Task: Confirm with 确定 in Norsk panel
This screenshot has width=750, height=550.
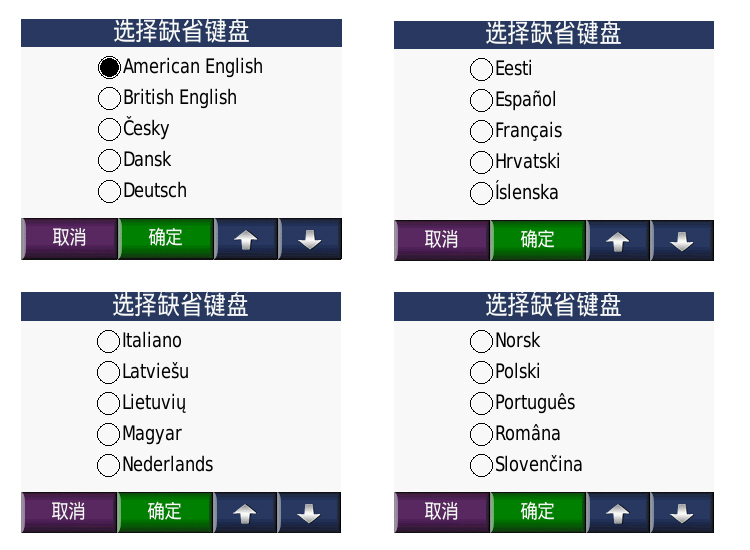Action: click(x=537, y=512)
